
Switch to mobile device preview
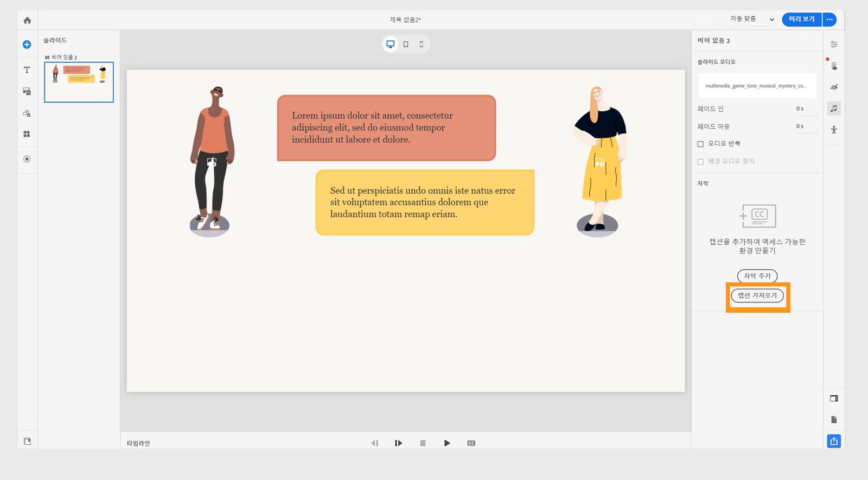pyautogui.click(x=422, y=45)
